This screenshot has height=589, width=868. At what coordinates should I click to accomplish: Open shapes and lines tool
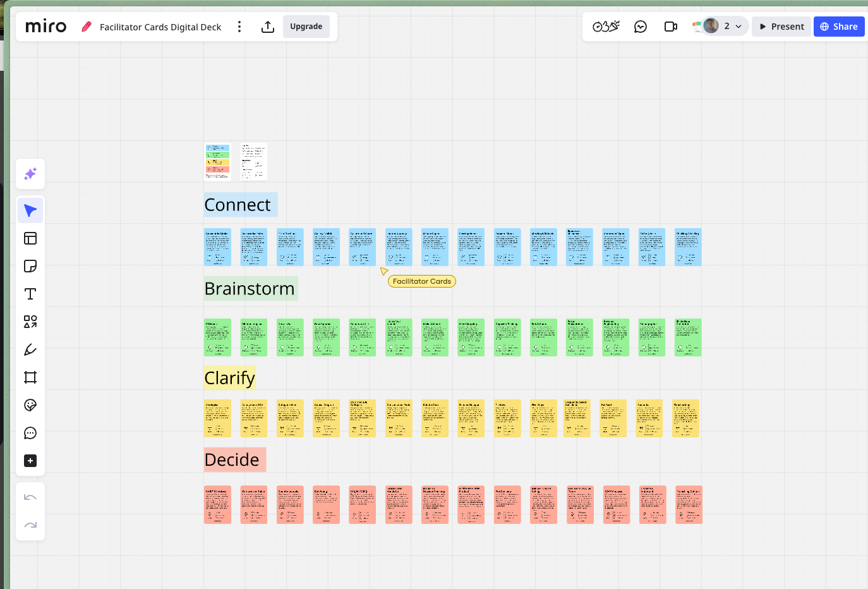click(x=30, y=322)
